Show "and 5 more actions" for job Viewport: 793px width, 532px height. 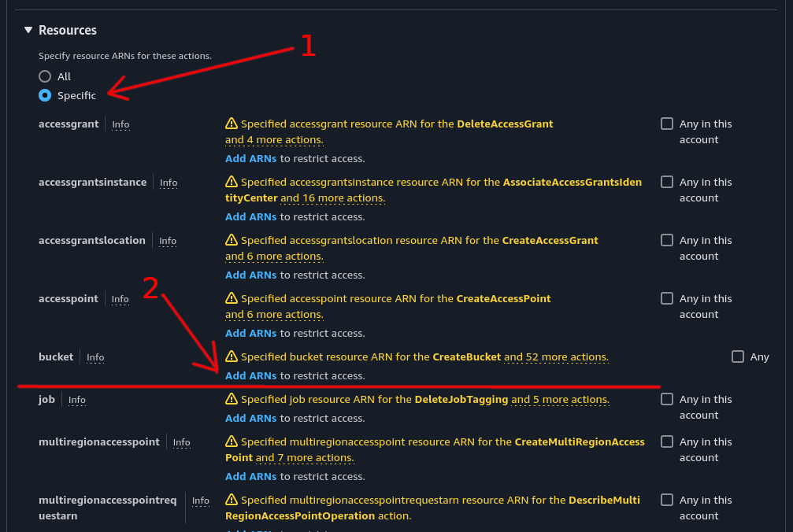pos(560,399)
